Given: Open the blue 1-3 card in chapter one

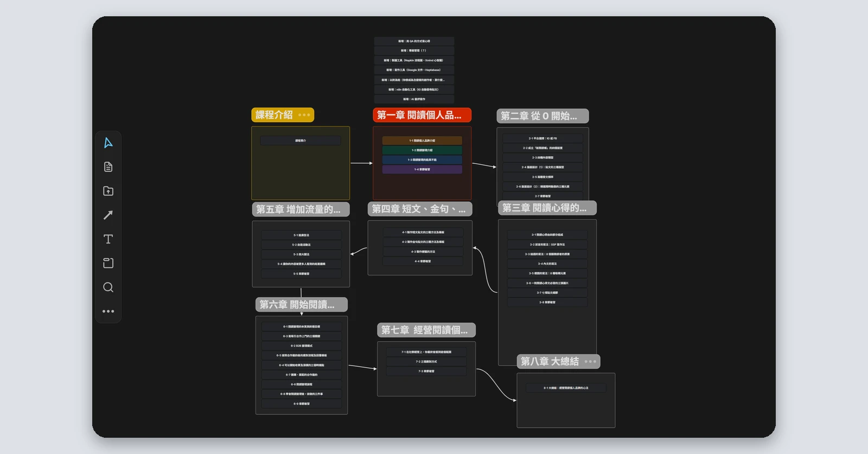Looking at the screenshot, I should pyautogui.click(x=422, y=160).
